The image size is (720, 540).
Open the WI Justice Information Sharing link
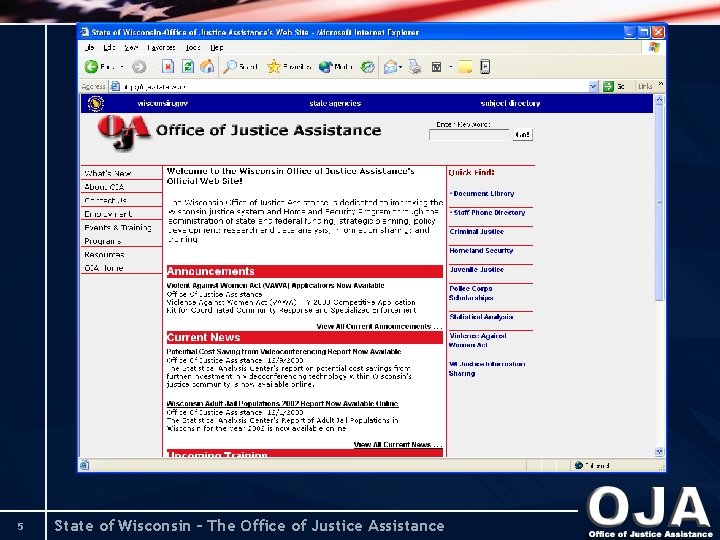pyautogui.click(x=487, y=369)
